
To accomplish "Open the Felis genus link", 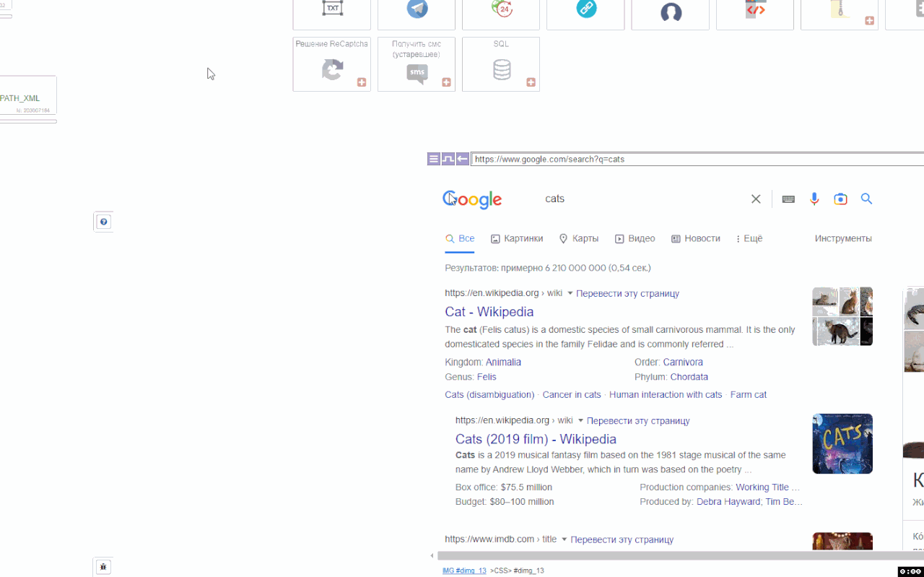I will 487,377.
